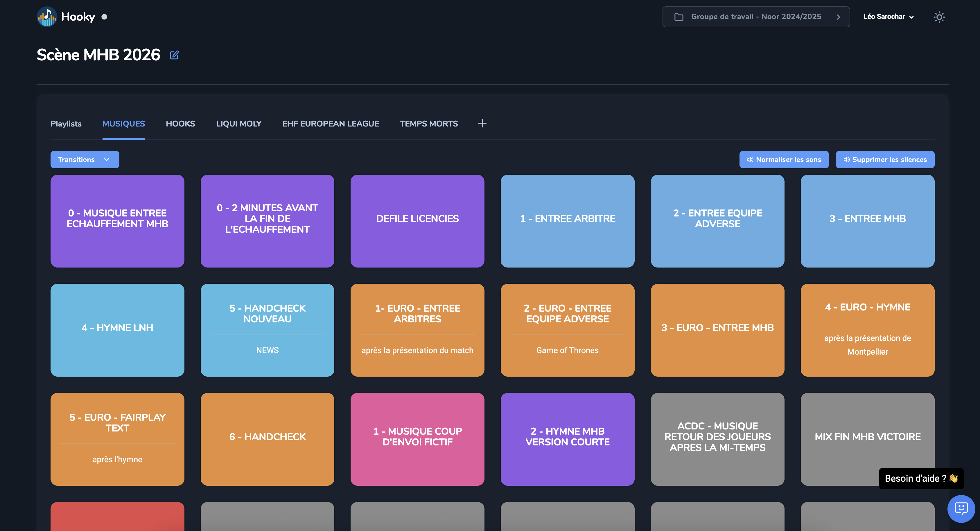The image size is (980, 531).
Task: Click Supprimer les silences button
Action: tap(884, 160)
